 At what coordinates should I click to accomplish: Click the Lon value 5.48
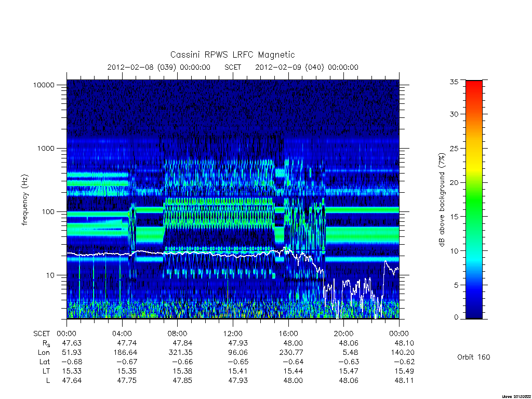pos(351,353)
